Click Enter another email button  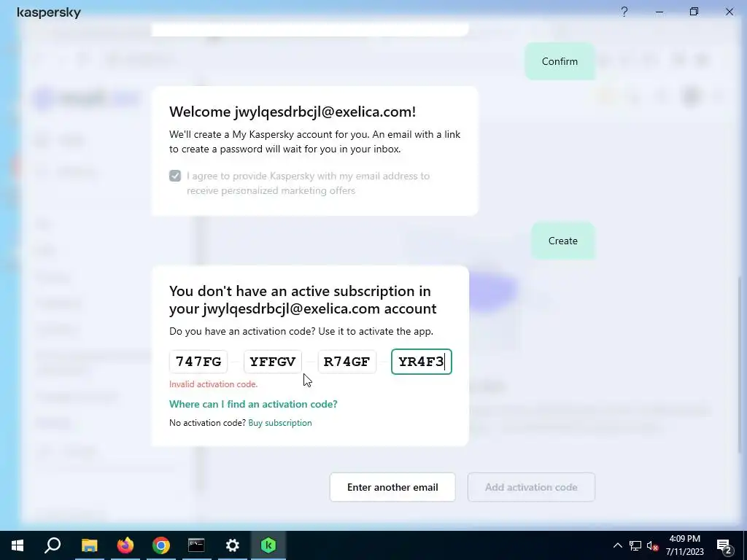392,487
